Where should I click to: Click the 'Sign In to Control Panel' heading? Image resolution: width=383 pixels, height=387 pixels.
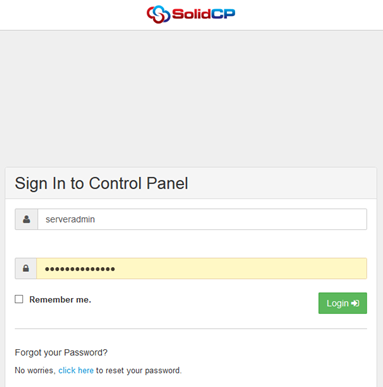point(101,184)
